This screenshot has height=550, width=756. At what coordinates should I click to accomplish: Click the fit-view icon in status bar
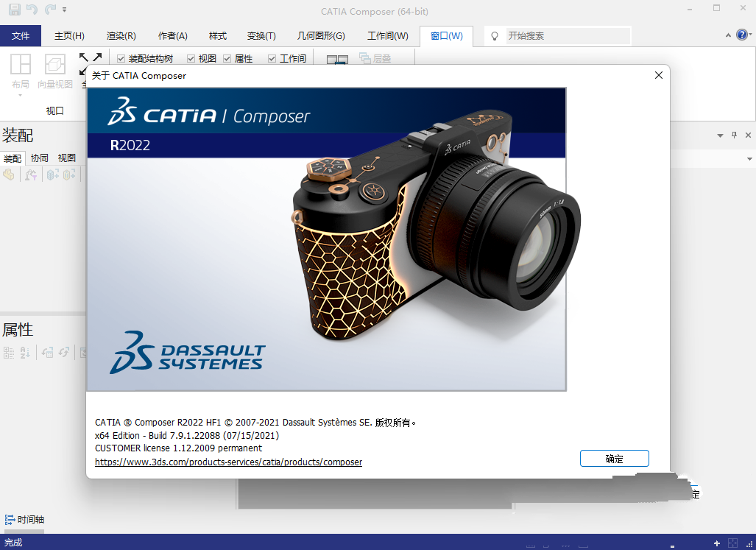(x=732, y=543)
